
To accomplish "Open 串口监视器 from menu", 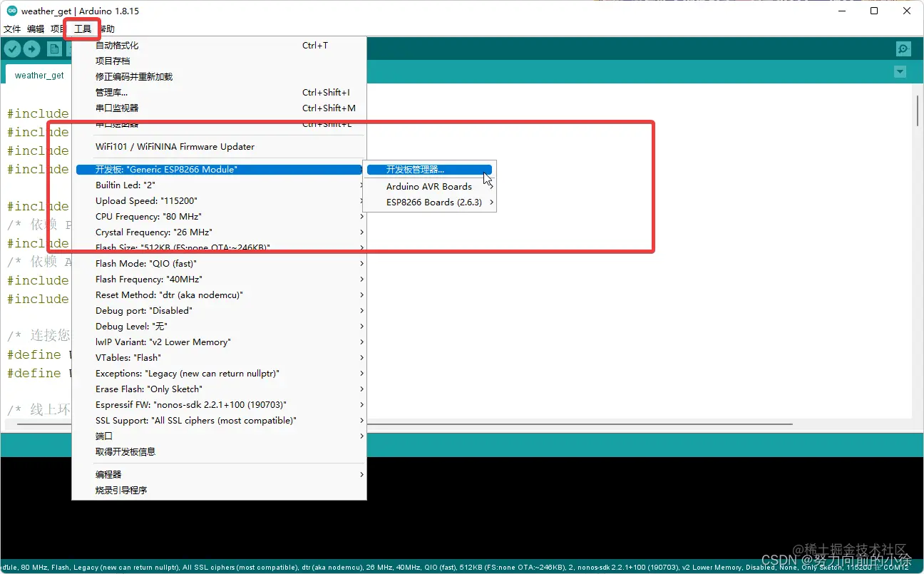I will [x=219, y=108].
